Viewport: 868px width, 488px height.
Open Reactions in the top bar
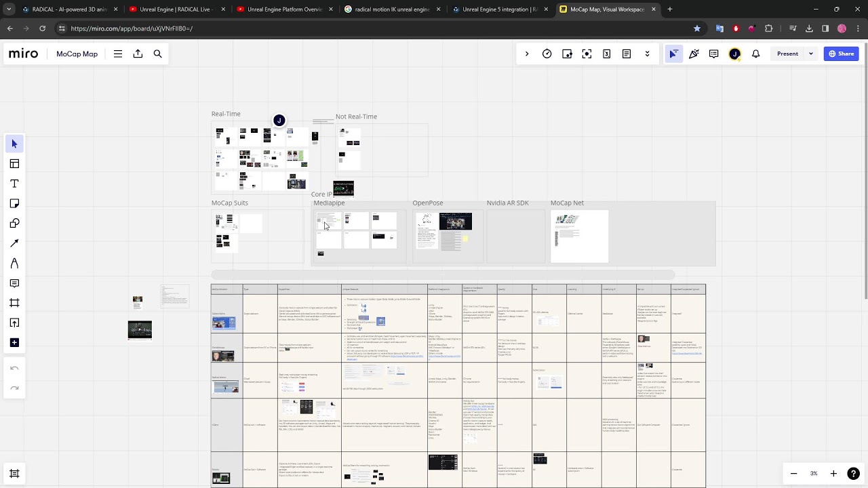tap(694, 54)
